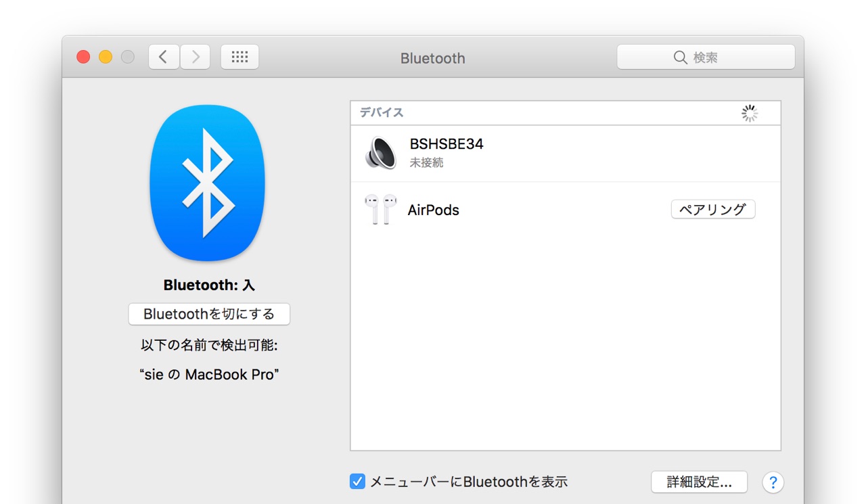Click the 未接続 status under BSHSBE34
The image size is (866, 504).
(426, 163)
